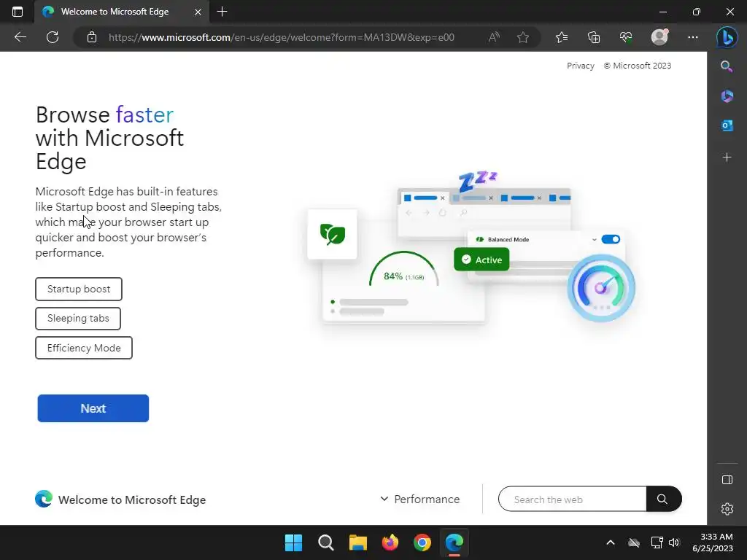The image size is (747, 560).
Task: Click the Welcome to Microsoft Edge footer text
Action: coord(132,499)
